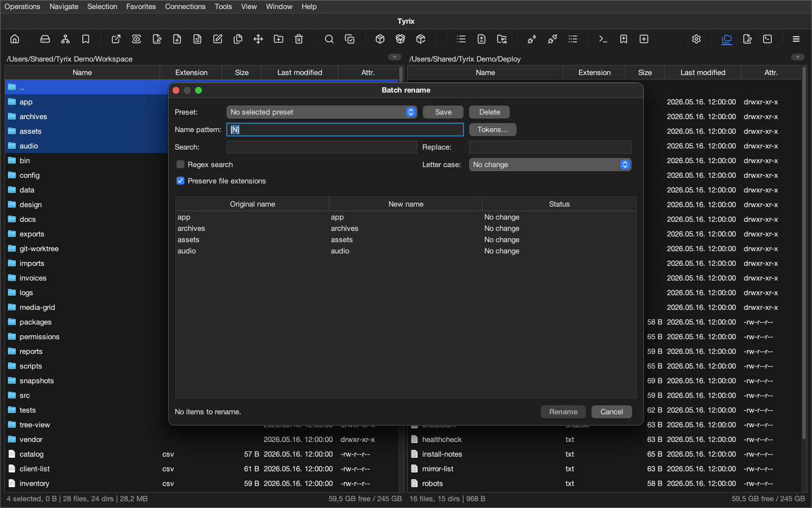The width and height of the screenshot is (812, 508).
Task: Click the left panel vertical scrollbar
Action: tap(401, 75)
